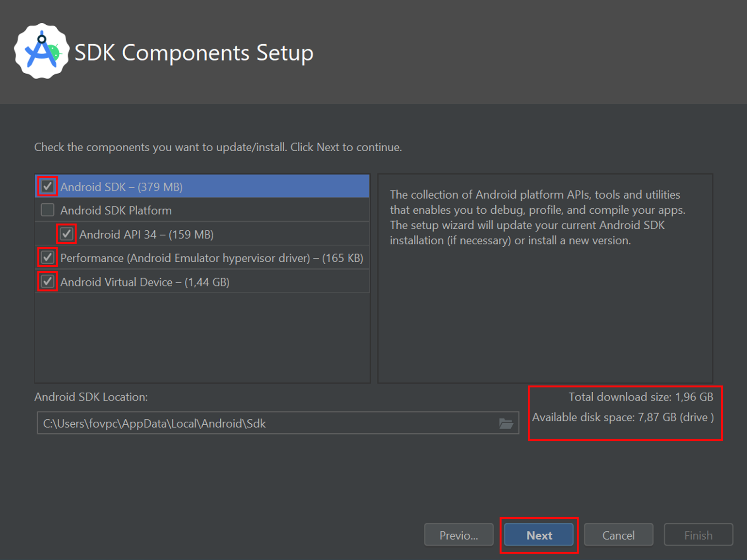Select the Android SDK – (379 MB) row label
The image size is (747, 560).
coord(121,187)
